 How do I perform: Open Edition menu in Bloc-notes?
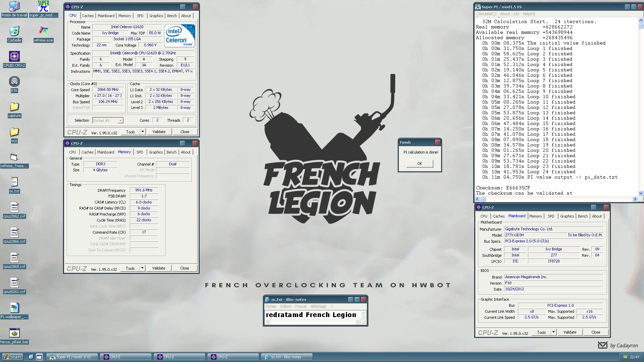click(286, 306)
